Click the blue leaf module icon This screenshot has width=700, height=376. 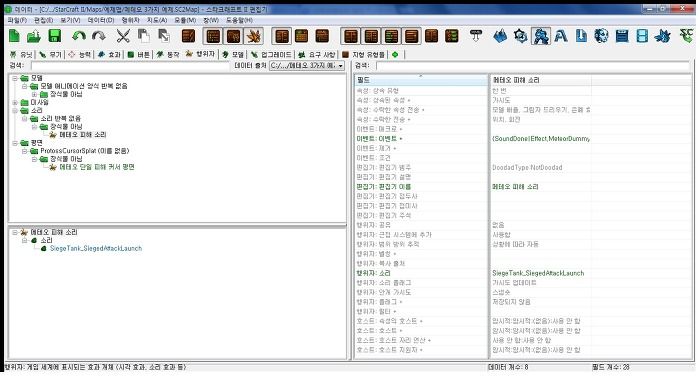663,36
